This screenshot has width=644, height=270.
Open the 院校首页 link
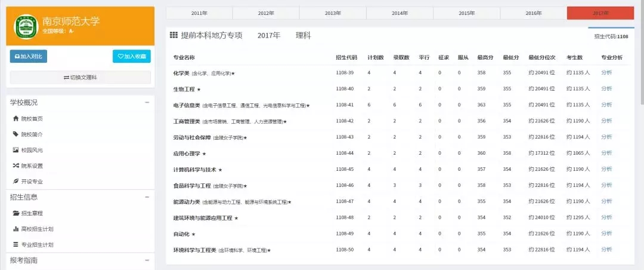[x=32, y=119]
